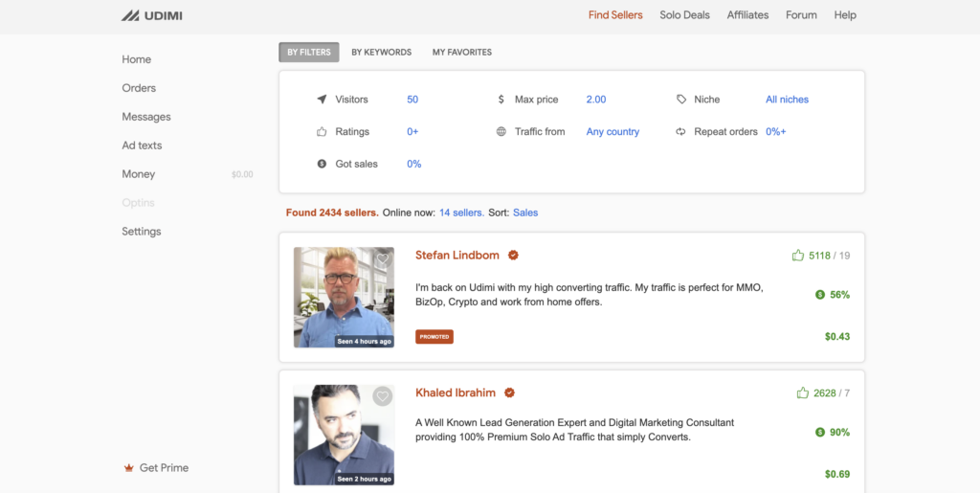Click Stefan Lindbom's profile photo
Viewport: 980px width, 493px height.
tap(344, 298)
